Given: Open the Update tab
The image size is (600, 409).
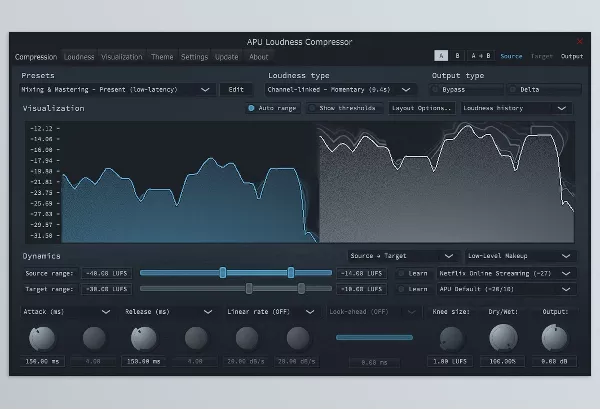Looking at the screenshot, I should point(227,57).
